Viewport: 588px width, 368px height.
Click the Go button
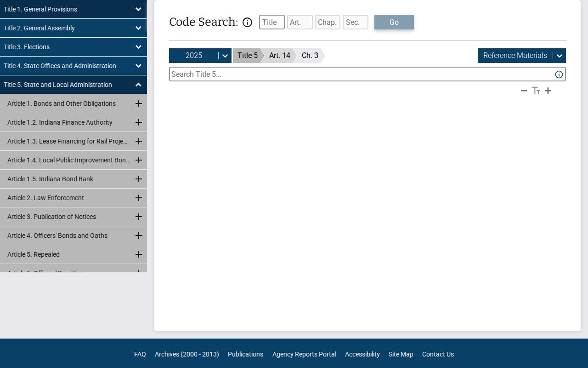tap(394, 22)
